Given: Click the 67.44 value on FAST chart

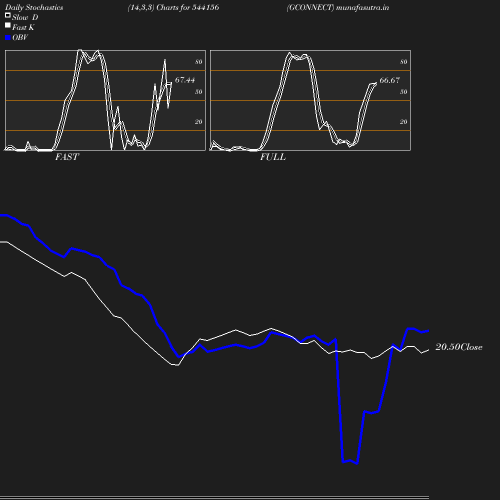Looking at the screenshot, I should 185,80.
